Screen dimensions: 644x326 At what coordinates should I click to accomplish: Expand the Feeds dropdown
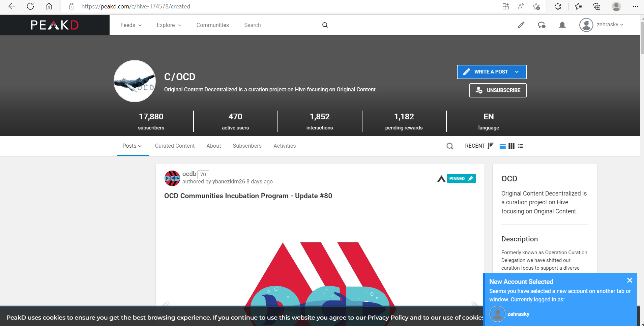(131, 25)
